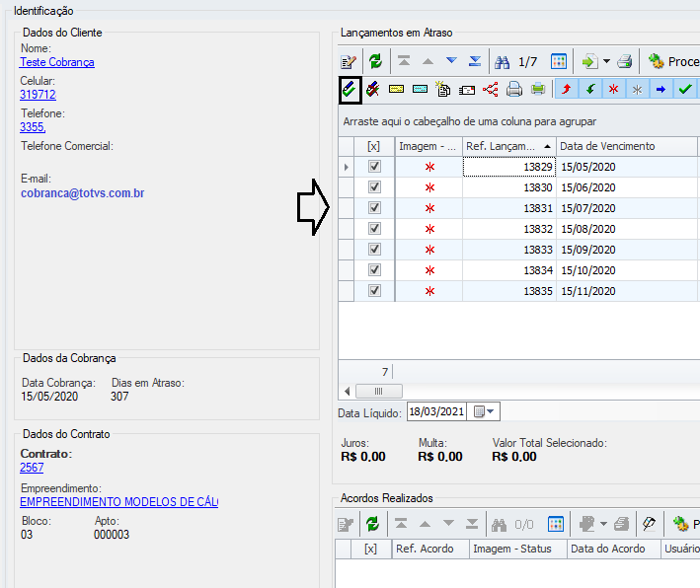Toggle the red up arrow status filter
Image resolution: width=700 pixels, height=588 pixels.
point(566,90)
